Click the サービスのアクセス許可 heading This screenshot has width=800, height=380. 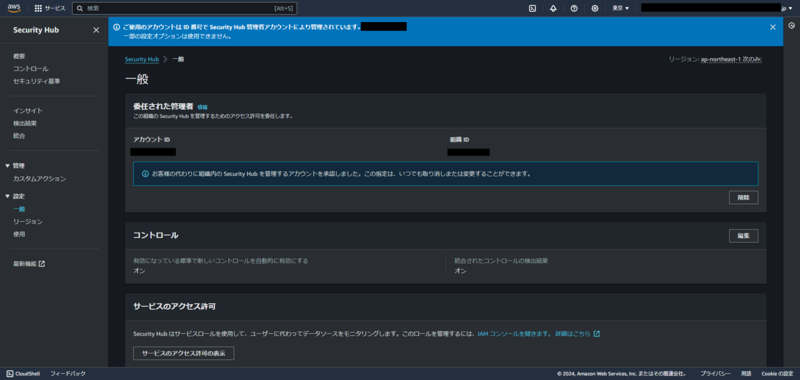click(174, 307)
